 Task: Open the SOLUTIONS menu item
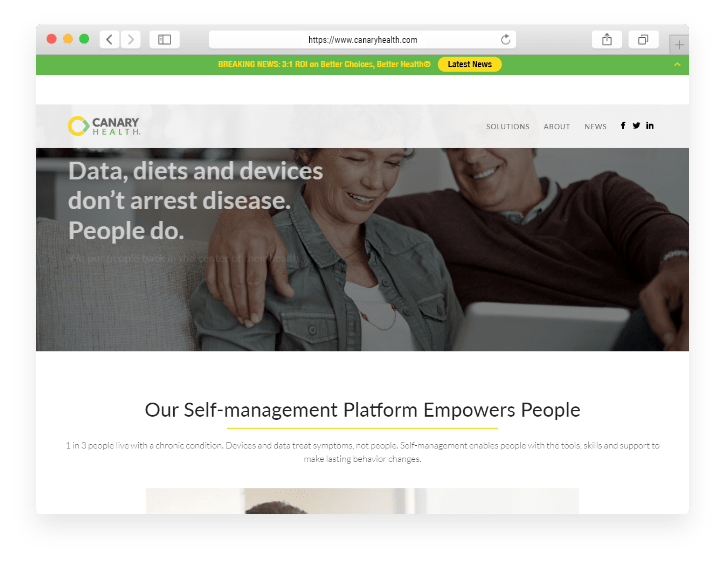[507, 126]
